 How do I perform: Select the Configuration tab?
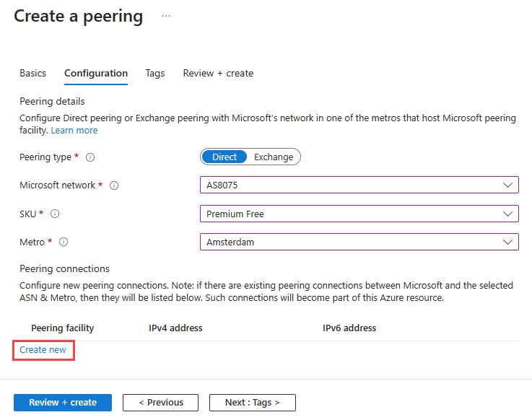96,74
